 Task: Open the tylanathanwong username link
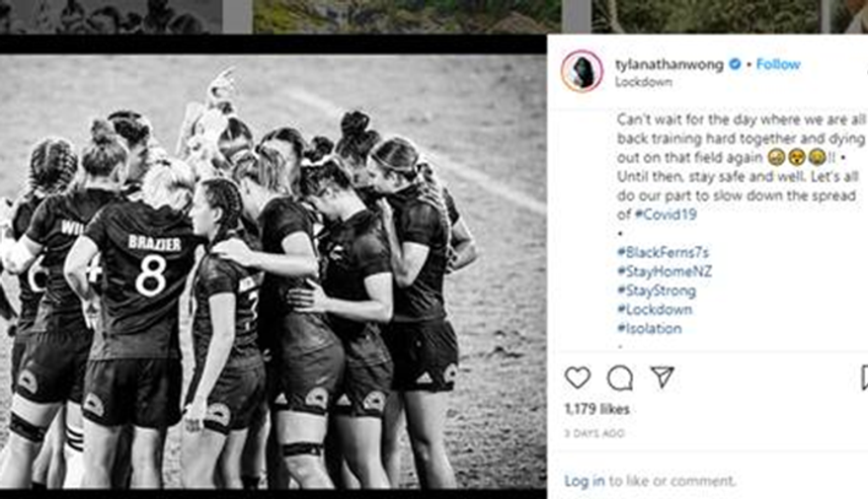pos(670,65)
